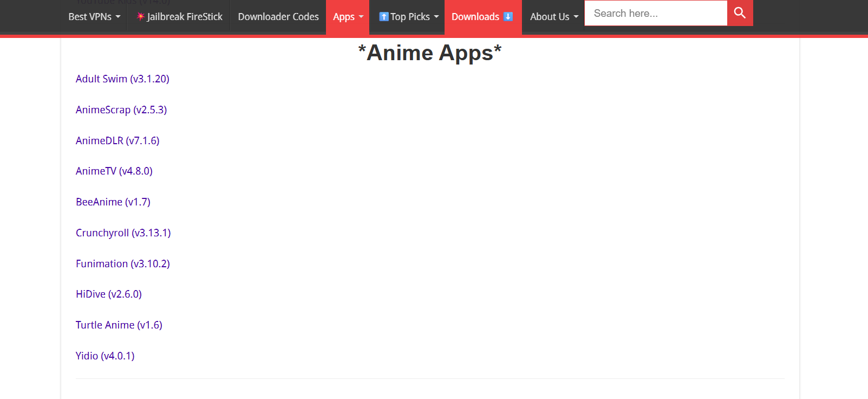Image resolution: width=868 pixels, height=399 pixels.
Task: Expand the About Us dropdown caret
Action: 576,17
